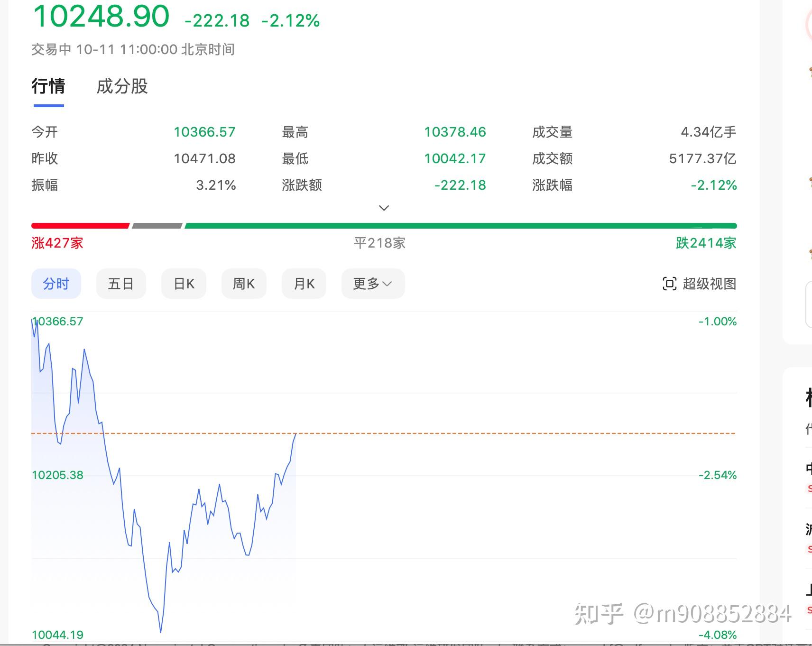This screenshot has width=812, height=646.
Task: Click the scan-frame icon beside 超级视图
Action: (x=669, y=283)
